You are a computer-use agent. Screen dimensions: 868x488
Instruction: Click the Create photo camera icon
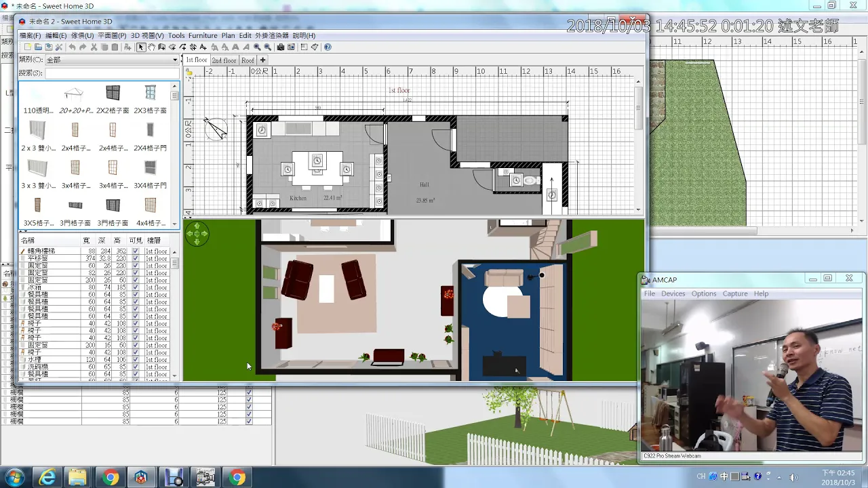click(280, 47)
